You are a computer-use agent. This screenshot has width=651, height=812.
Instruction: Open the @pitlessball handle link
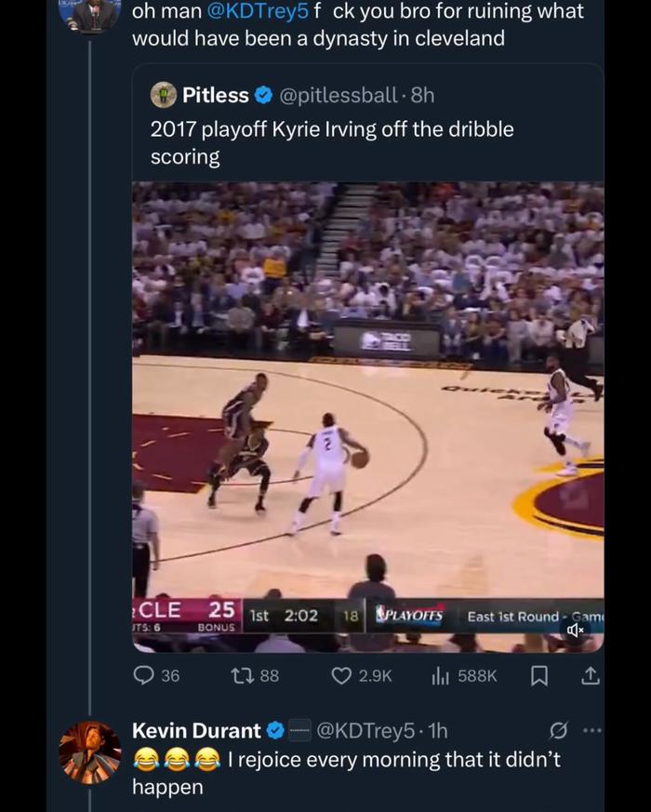click(339, 95)
